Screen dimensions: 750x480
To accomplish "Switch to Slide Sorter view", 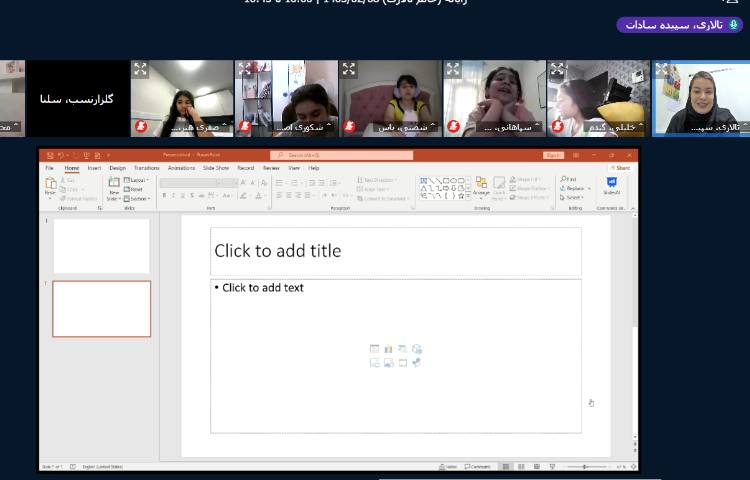I will click(x=521, y=467).
